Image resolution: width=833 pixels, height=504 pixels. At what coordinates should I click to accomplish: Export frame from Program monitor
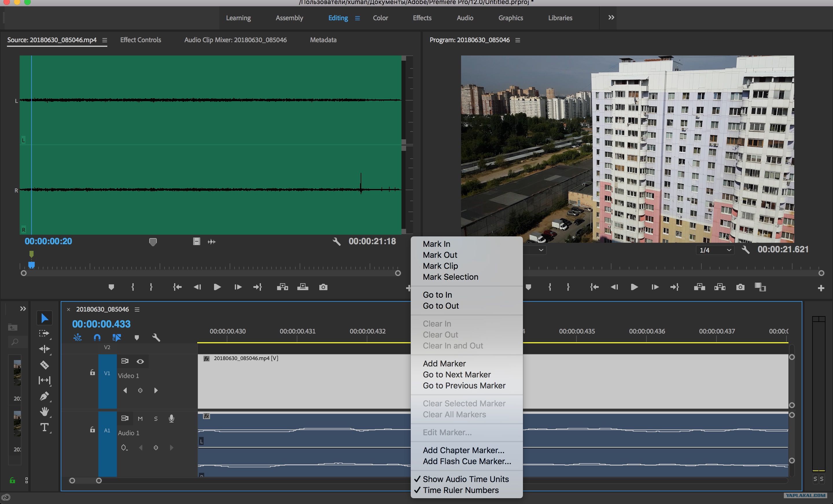(x=740, y=287)
